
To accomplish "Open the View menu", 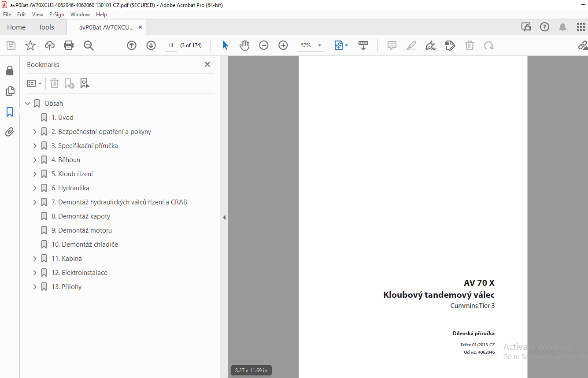I will tap(37, 15).
